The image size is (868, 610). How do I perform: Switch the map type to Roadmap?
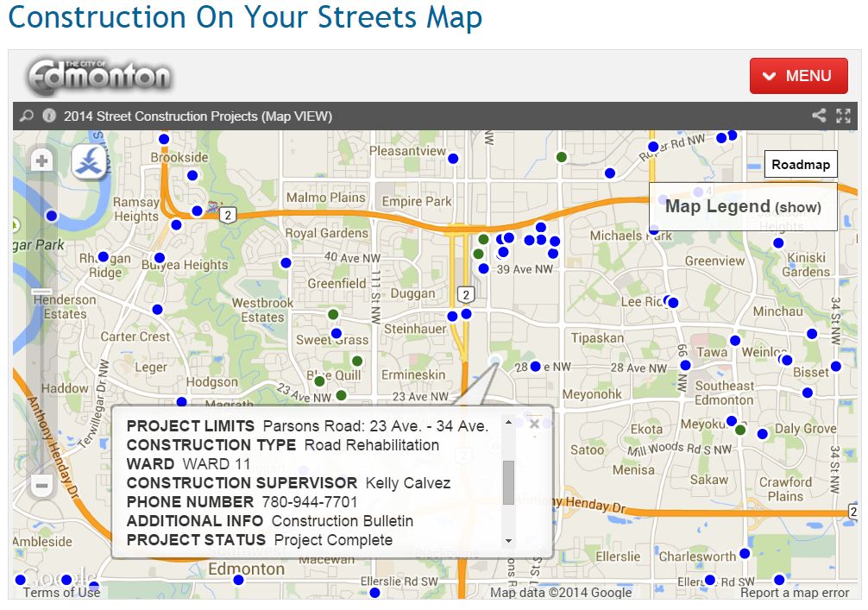coord(801,163)
